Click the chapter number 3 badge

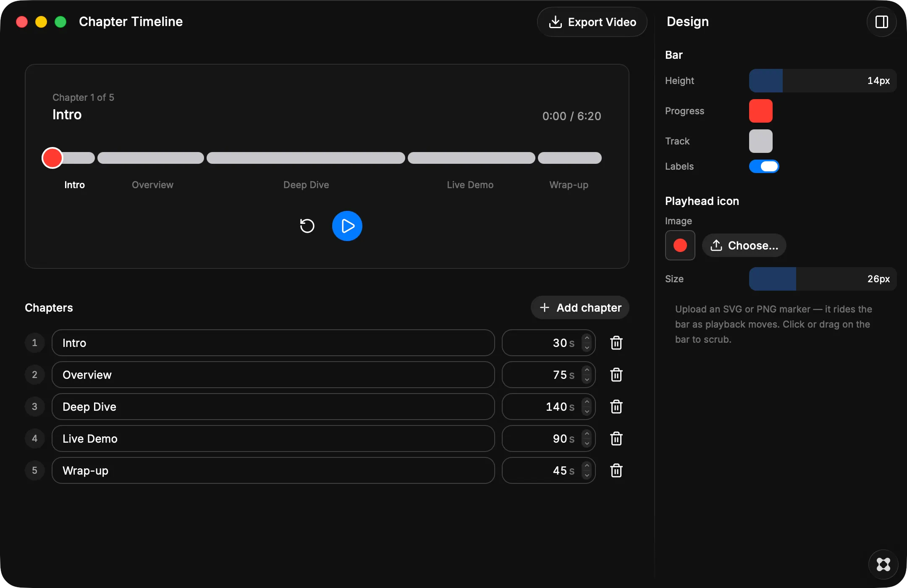pos(35,407)
